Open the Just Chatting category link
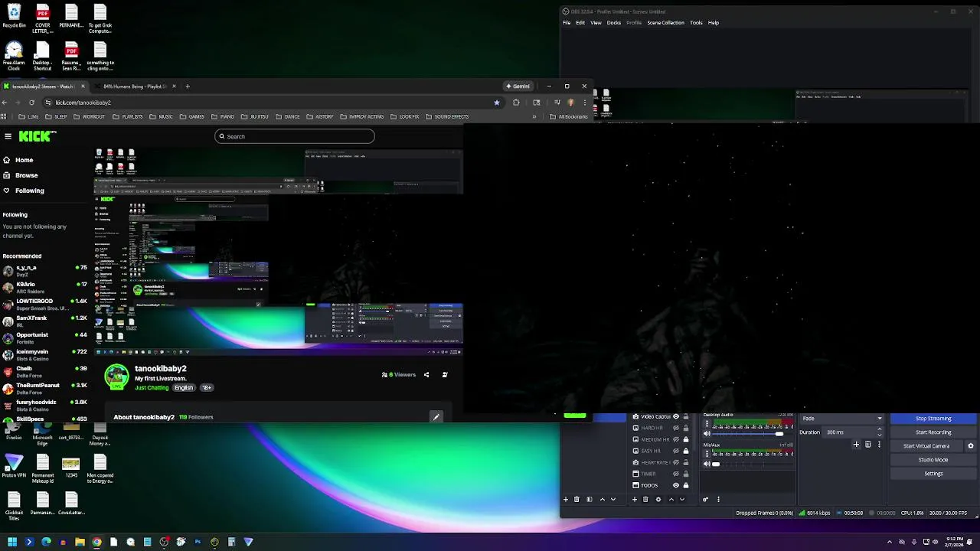980x551 pixels. click(x=152, y=387)
